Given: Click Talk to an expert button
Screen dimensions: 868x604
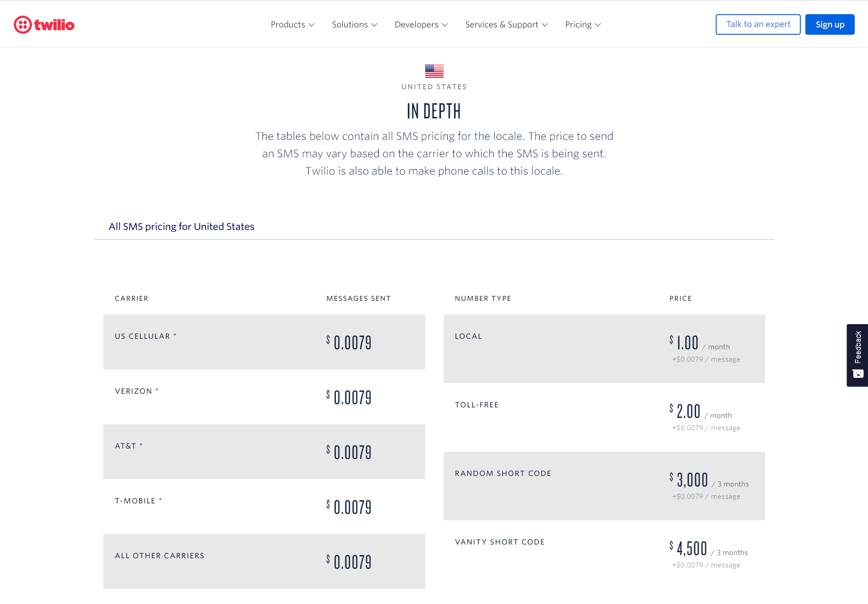Looking at the screenshot, I should (758, 24).
